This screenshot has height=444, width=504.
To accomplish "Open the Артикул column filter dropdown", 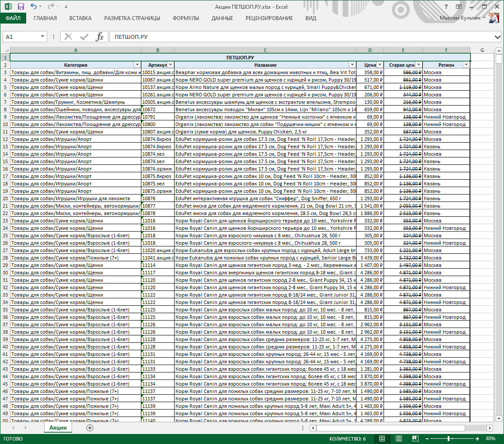I will 171,65.
